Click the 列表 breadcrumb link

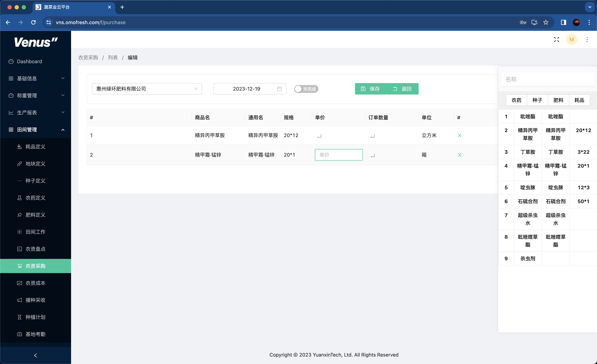point(113,57)
